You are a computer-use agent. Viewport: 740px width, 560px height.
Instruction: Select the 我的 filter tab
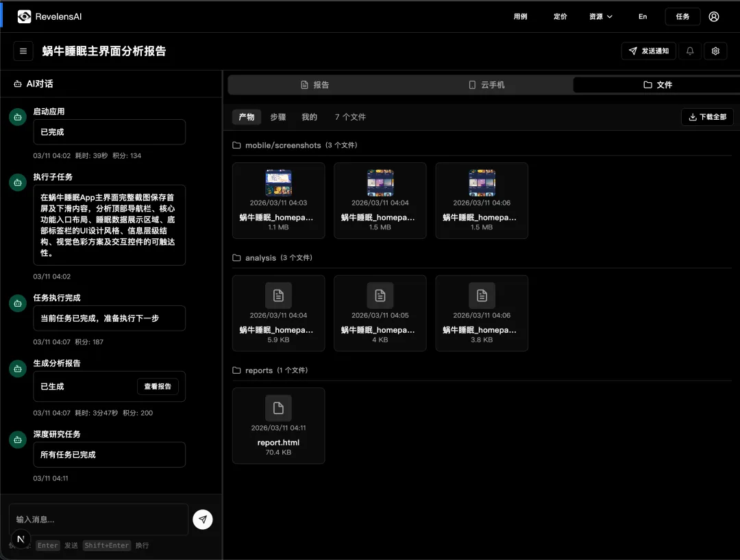point(309,117)
